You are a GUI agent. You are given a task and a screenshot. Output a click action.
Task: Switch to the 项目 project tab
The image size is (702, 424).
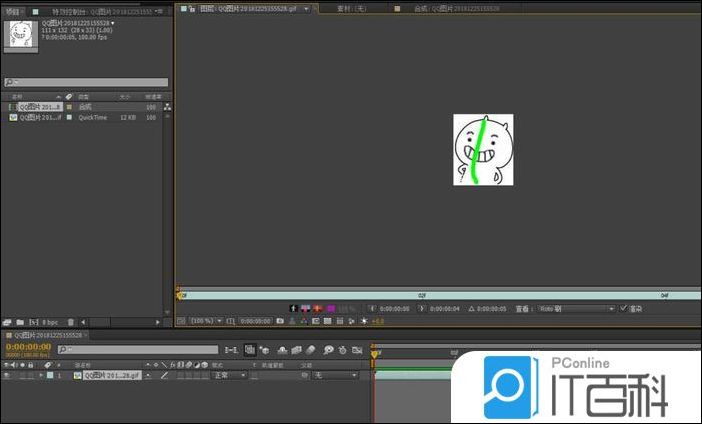tap(13, 10)
